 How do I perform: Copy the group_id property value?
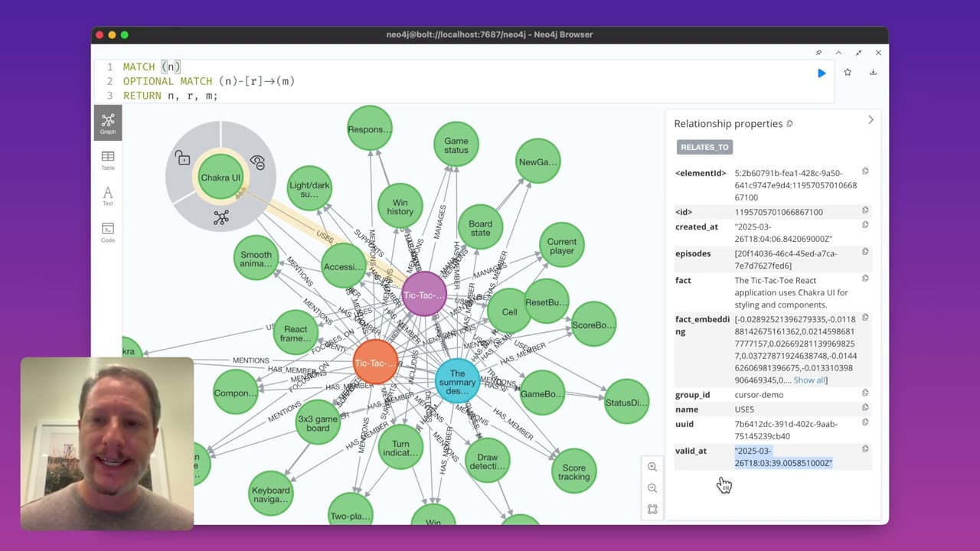point(865,393)
